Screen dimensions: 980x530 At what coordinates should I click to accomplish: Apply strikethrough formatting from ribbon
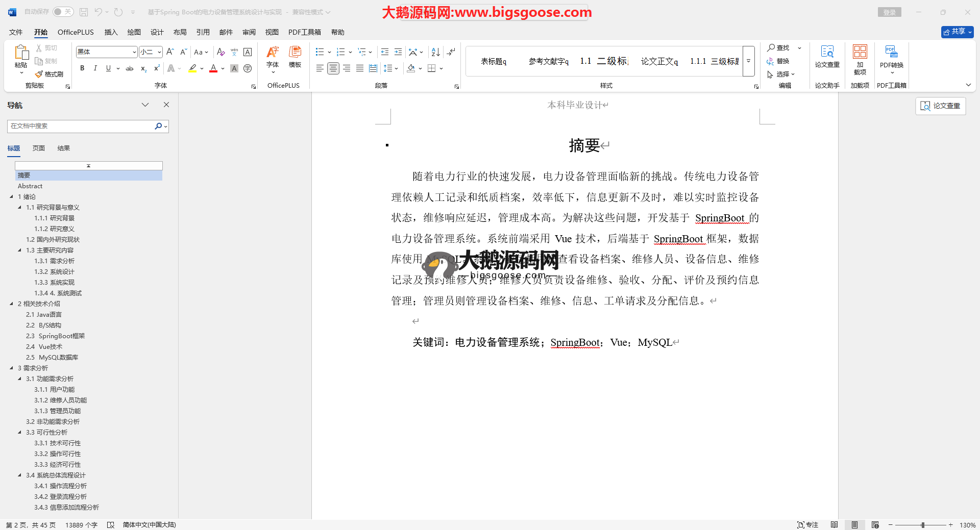tap(130, 68)
